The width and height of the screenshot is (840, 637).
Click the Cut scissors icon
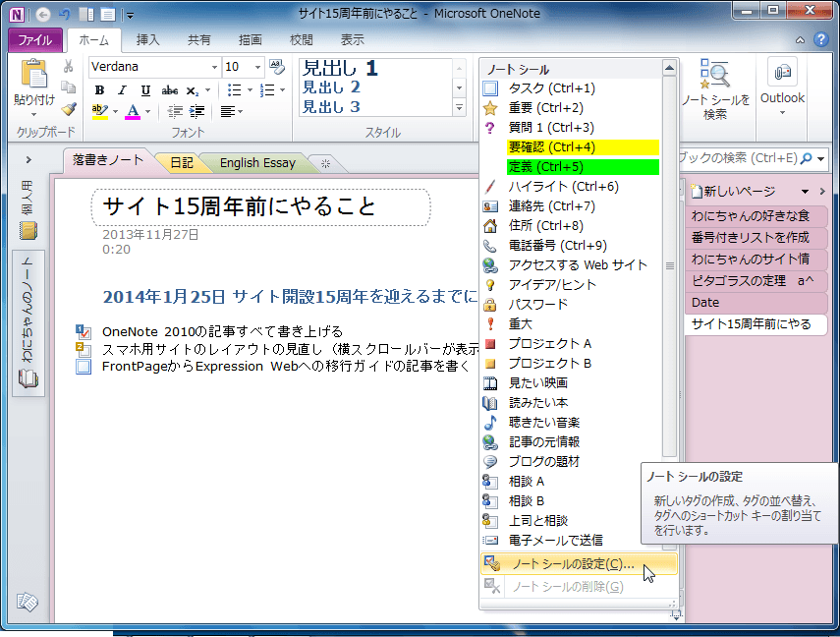pos(68,67)
